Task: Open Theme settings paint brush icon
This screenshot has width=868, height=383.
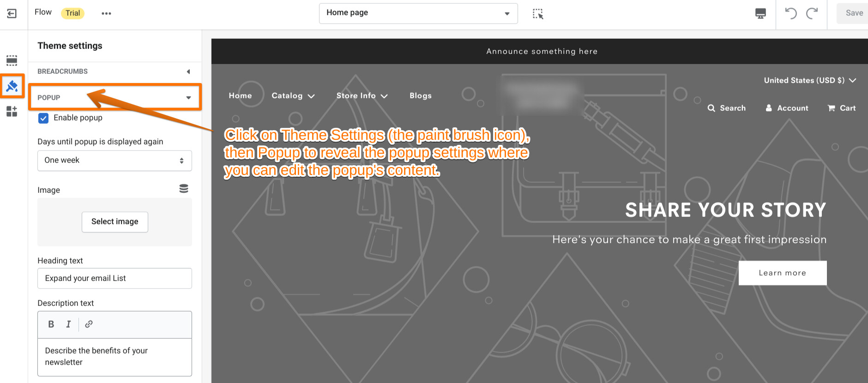Action: [12, 86]
